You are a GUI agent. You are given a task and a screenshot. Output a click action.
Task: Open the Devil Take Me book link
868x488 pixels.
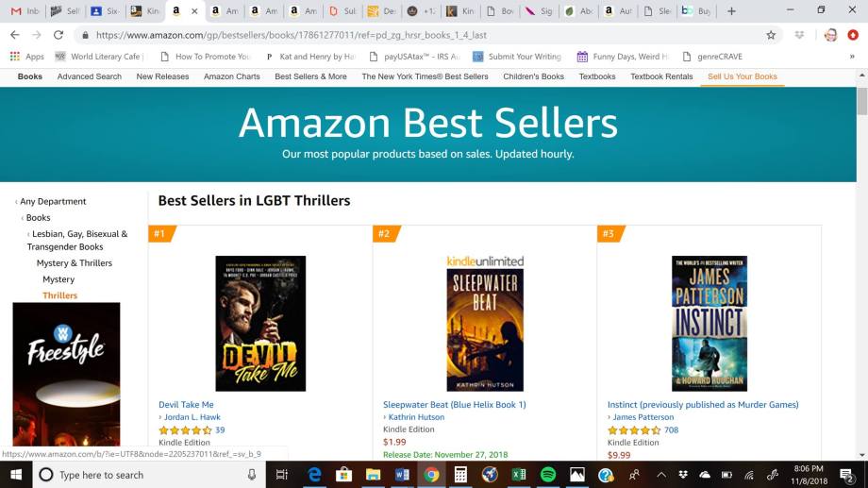pyautogui.click(x=186, y=405)
